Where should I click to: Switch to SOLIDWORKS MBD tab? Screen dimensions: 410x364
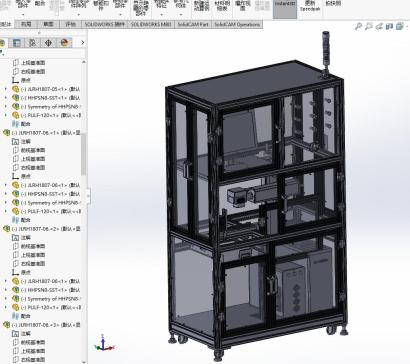151,24
